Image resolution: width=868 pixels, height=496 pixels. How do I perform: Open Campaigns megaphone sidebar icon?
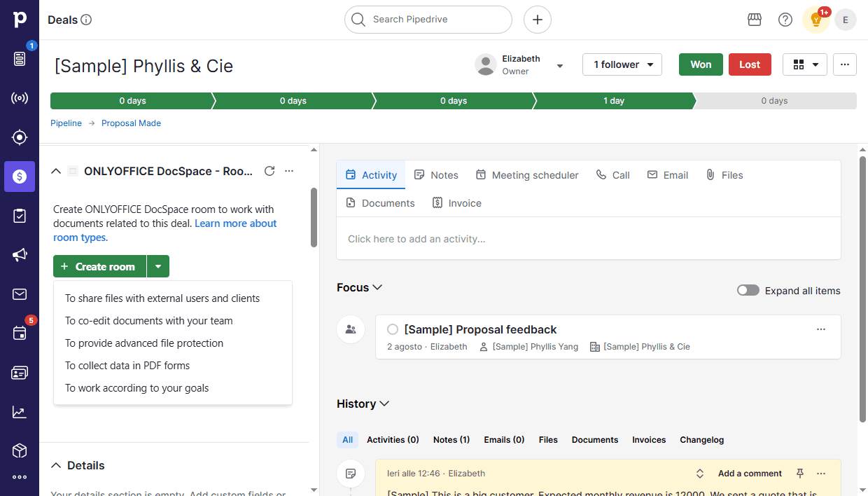[20, 255]
